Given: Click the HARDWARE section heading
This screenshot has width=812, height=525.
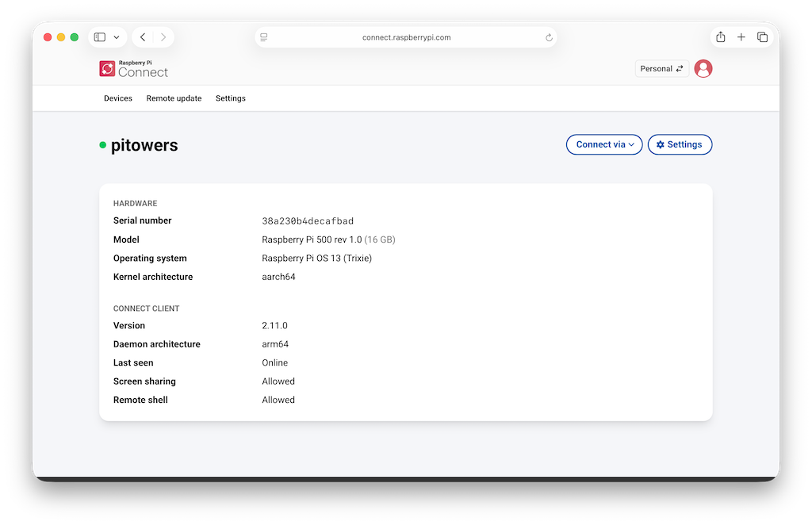Looking at the screenshot, I should pos(135,204).
